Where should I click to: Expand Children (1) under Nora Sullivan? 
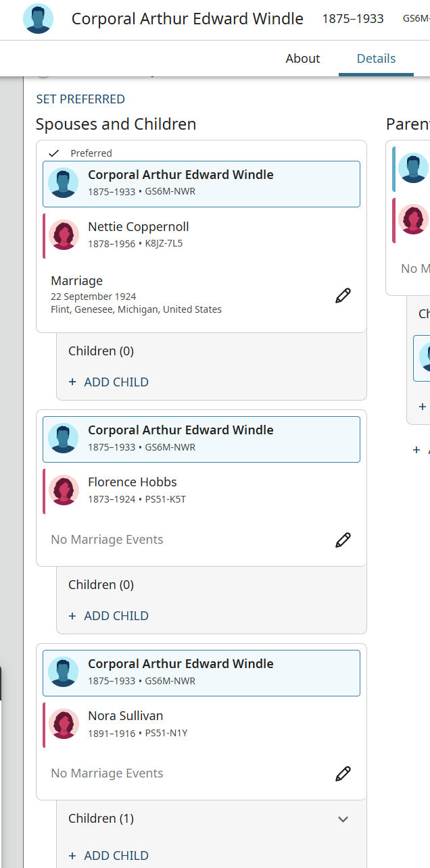coord(343,819)
